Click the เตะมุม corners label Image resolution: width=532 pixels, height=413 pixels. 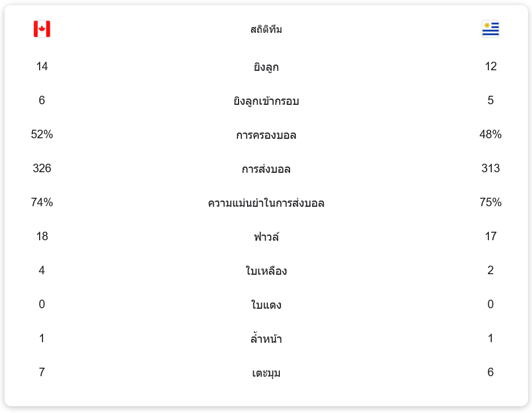(x=266, y=373)
